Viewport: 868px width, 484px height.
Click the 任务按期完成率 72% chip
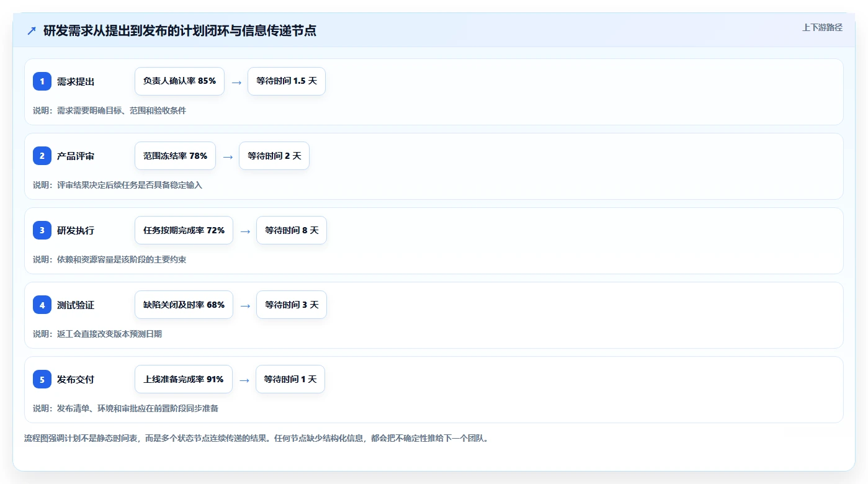pos(184,230)
